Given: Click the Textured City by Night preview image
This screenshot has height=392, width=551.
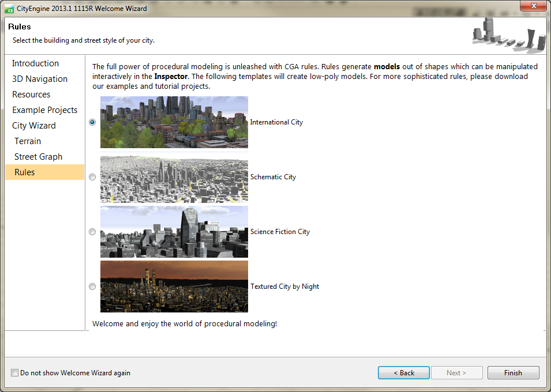Looking at the screenshot, I should tap(174, 287).
